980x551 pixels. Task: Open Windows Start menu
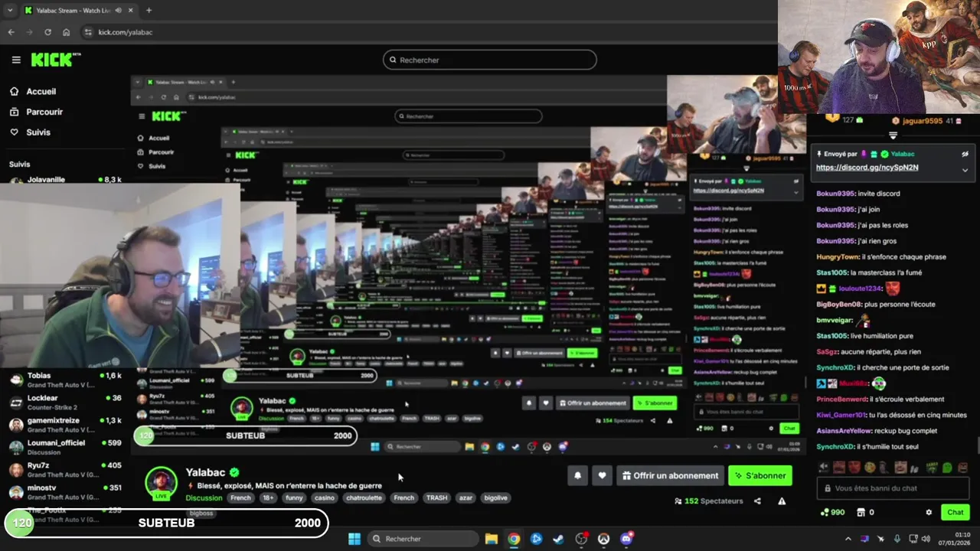point(354,539)
